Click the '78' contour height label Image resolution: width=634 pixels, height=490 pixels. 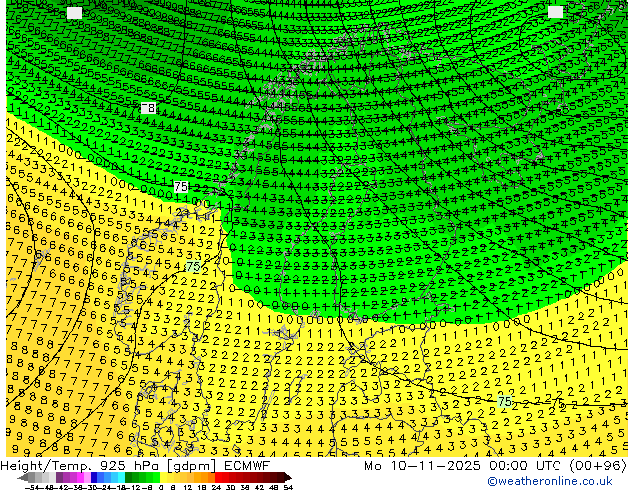[148, 108]
